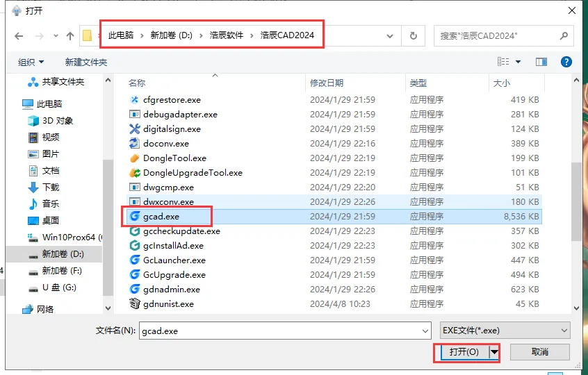Click 浩辰软件 in the address breadcrumb
This screenshot has width=588, height=375.
pos(226,35)
